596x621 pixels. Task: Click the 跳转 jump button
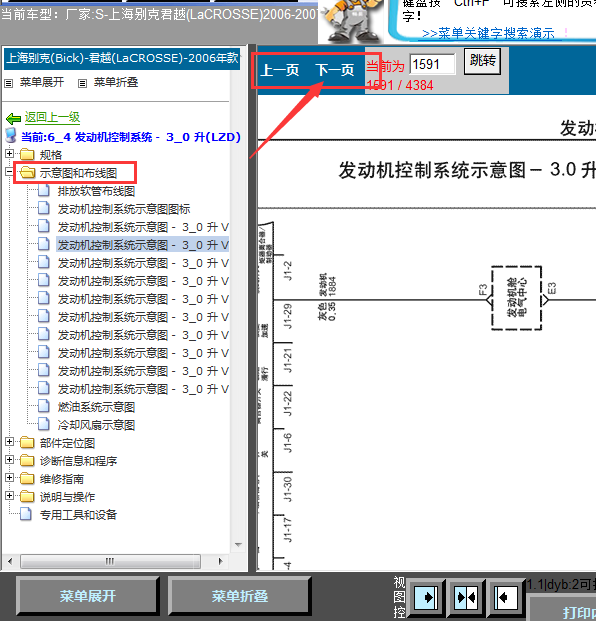pos(482,61)
